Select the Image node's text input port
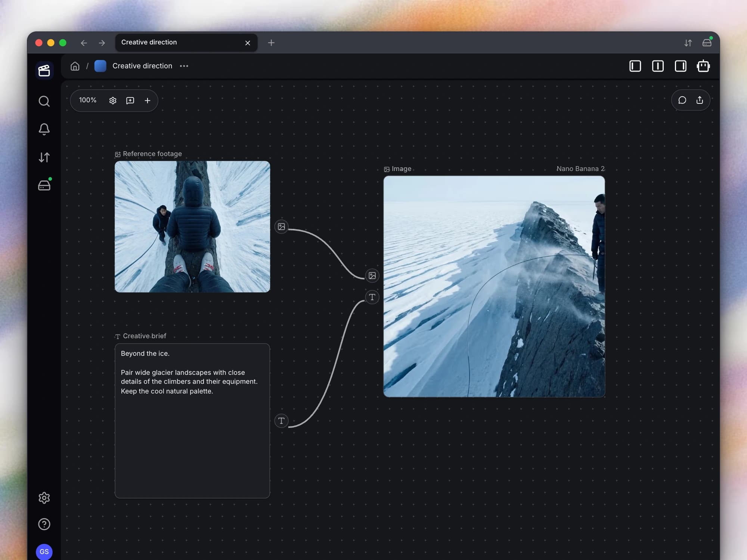This screenshot has height=560, width=747. tap(372, 297)
